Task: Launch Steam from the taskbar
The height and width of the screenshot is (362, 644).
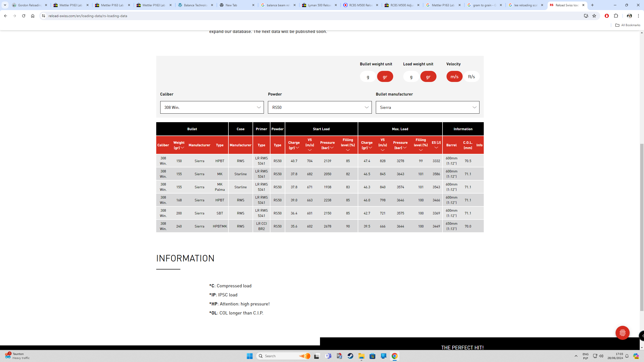Action: [x=350, y=356]
